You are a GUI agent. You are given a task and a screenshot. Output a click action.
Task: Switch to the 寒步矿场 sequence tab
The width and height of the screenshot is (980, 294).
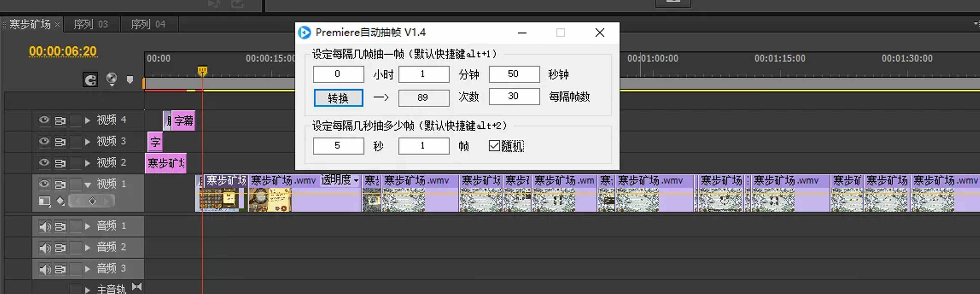coord(30,24)
